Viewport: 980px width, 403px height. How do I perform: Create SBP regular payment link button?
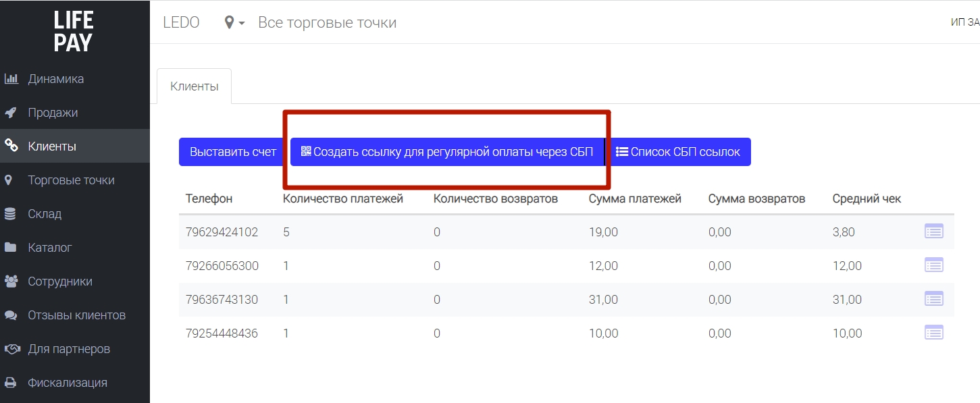446,152
